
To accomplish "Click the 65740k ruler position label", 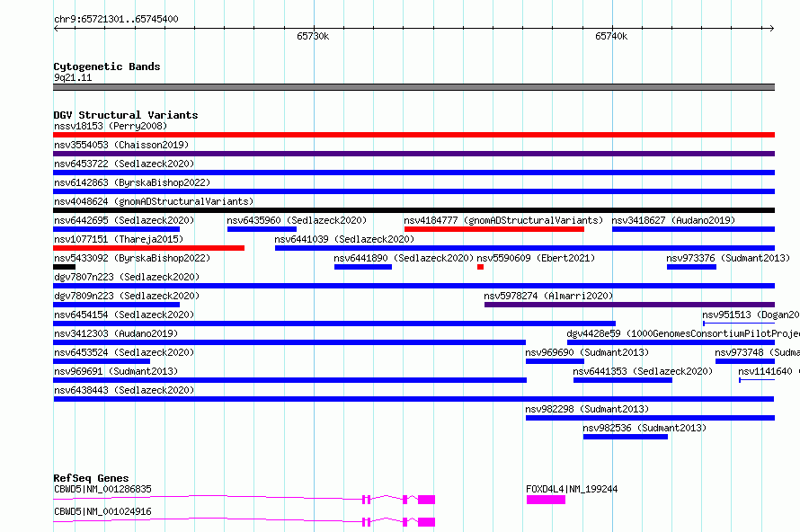I will [611, 36].
